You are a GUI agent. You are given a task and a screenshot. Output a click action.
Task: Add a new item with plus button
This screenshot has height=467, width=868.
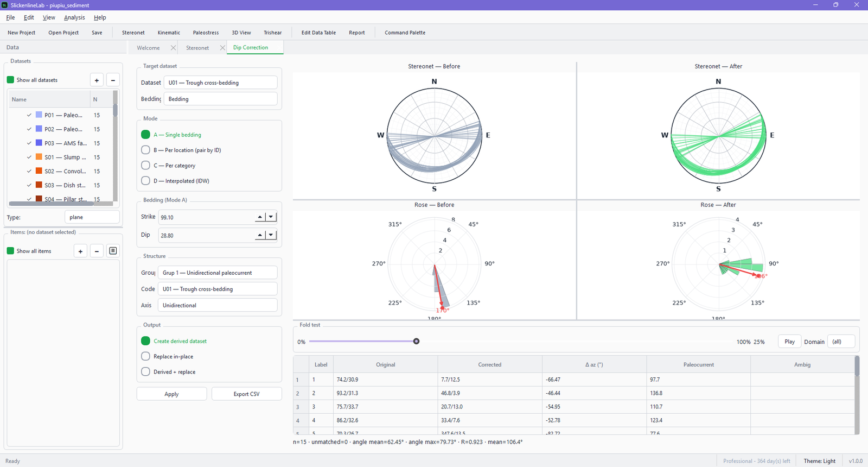(x=80, y=251)
